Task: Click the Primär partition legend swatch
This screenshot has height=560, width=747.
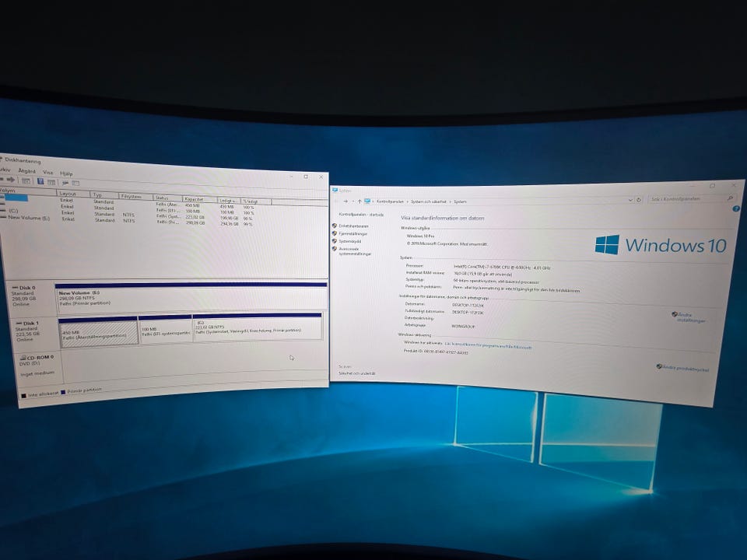Action: tap(63, 392)
